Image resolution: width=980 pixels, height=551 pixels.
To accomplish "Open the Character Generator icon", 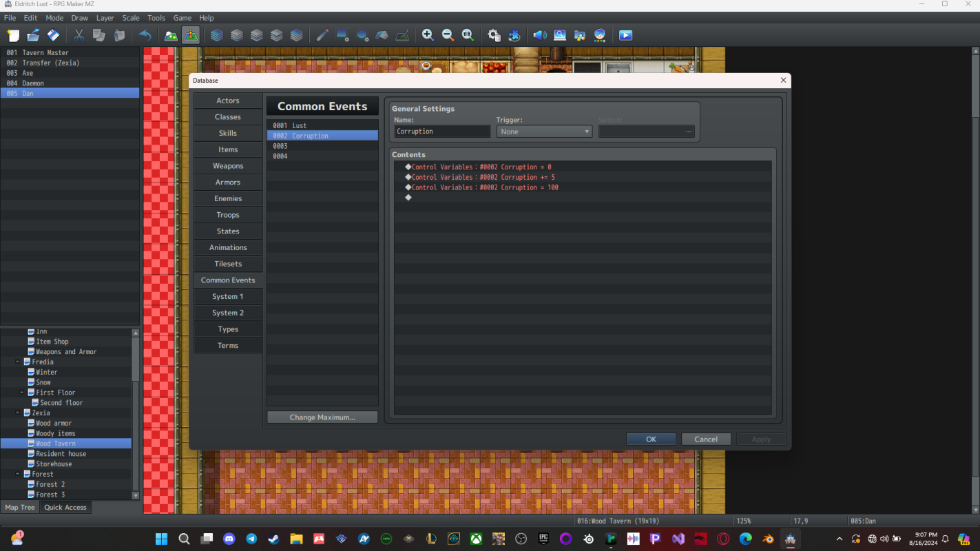I will 600,35.
